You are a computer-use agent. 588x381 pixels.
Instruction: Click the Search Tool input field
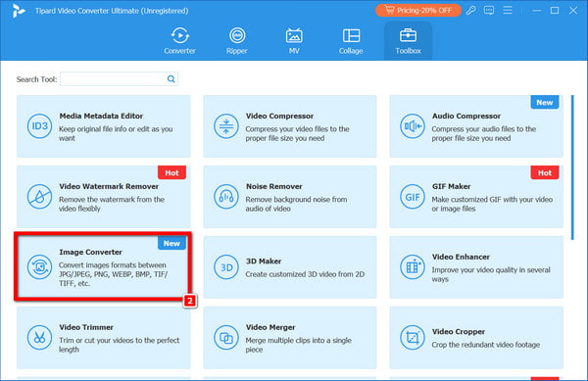[x=113, y=79]
